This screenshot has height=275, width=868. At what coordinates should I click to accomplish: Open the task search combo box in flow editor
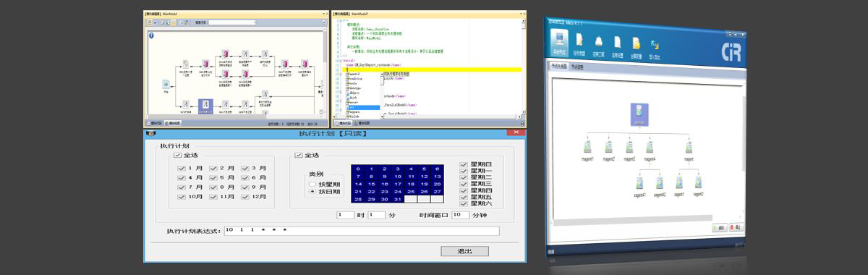click(x=231, y=22)
